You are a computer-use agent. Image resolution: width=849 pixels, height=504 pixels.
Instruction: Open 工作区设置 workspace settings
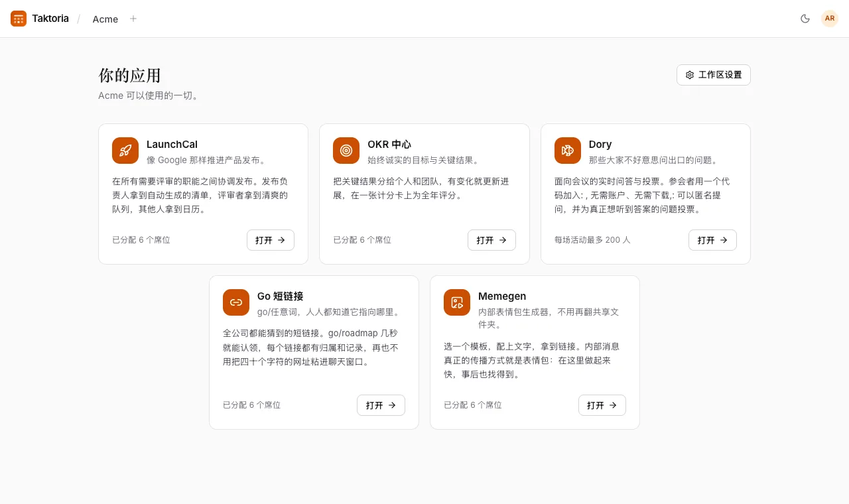pyautogui.click(x=714, y=75)
